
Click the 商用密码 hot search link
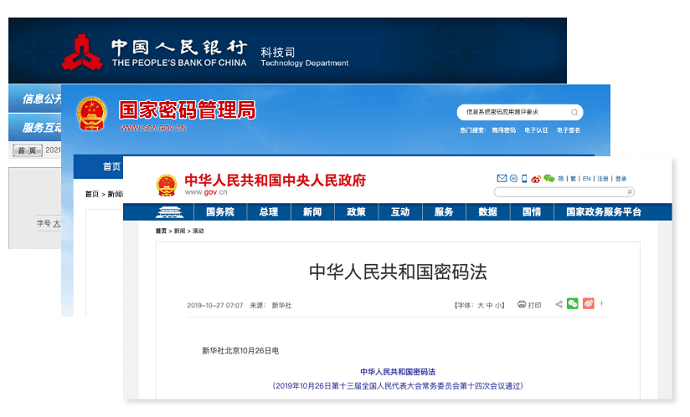click(x=503, y=130)
